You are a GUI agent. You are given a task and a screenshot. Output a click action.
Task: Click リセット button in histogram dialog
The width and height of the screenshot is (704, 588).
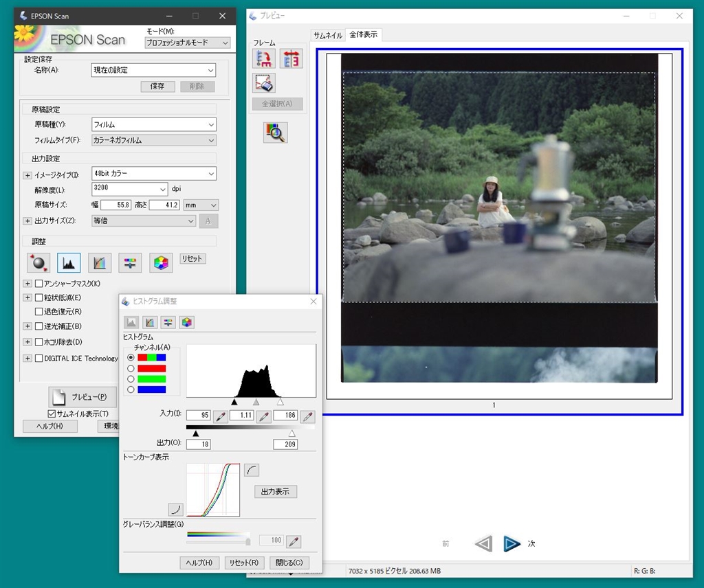pos(244,563)
